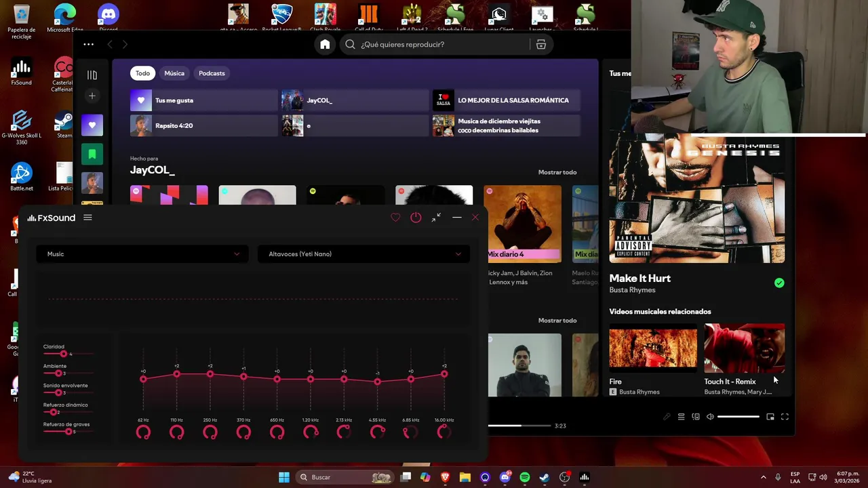
Task: Click the 16.00 kHz frequency knob
Action: point(444,432)
